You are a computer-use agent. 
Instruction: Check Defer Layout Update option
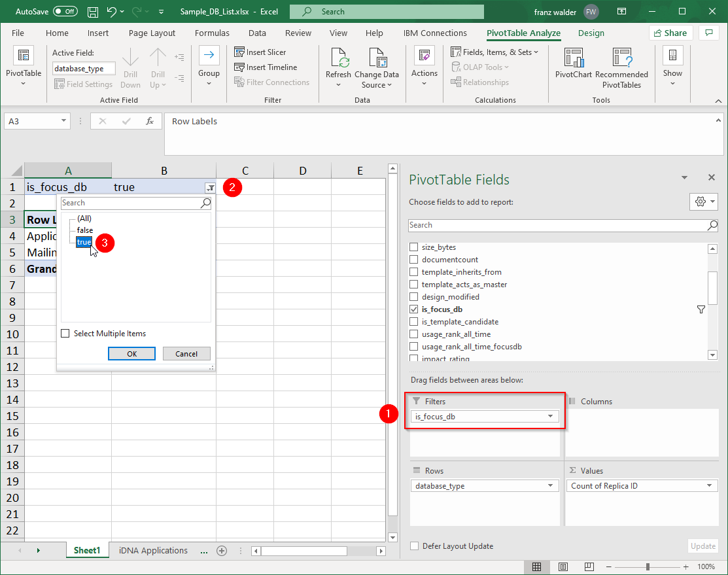[x=415, y=546]
